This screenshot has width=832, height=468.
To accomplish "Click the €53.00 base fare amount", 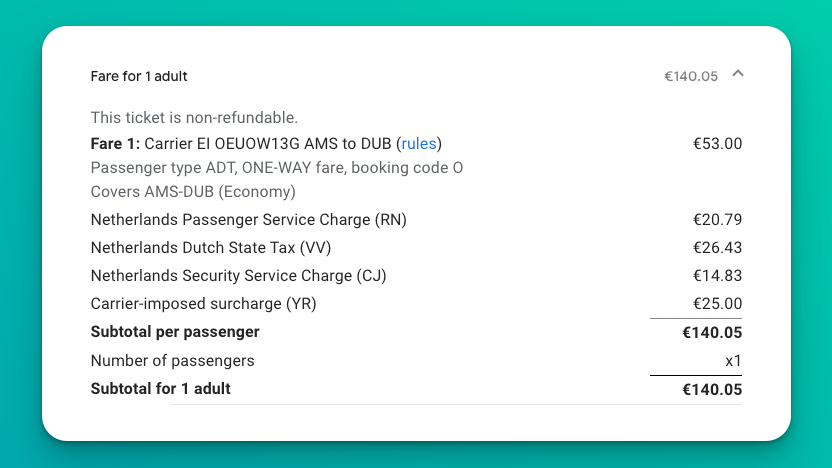I will pyautogui.click(x=717, y=143).
